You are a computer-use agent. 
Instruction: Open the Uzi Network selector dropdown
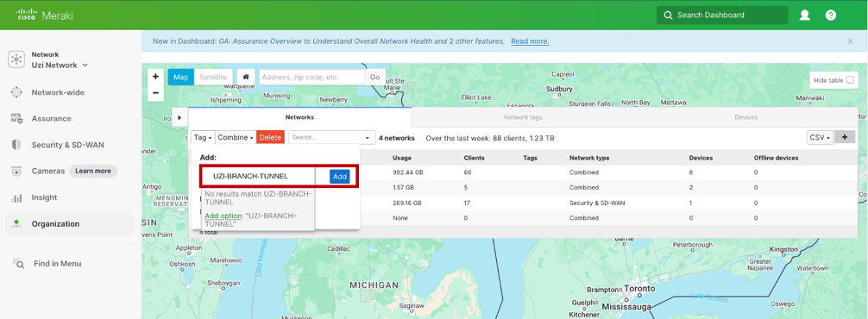(60, 65)
